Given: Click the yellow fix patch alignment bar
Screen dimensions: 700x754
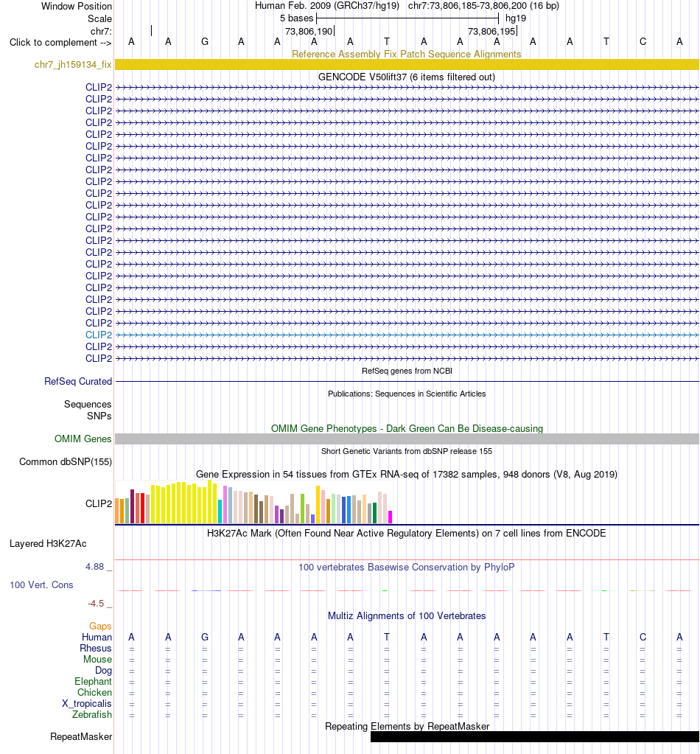Looking at the screenshot, I should pos(407,64).
